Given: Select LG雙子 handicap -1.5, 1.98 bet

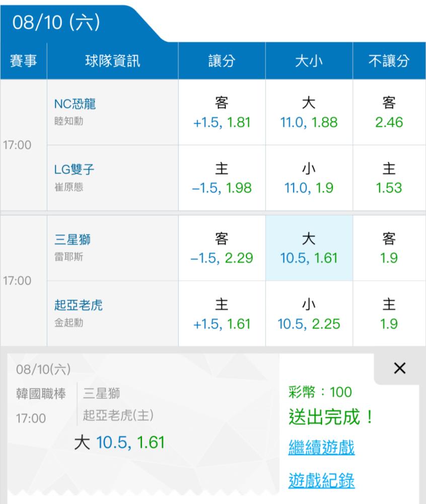Looking at the screenshot, I should tap(222, 178).
